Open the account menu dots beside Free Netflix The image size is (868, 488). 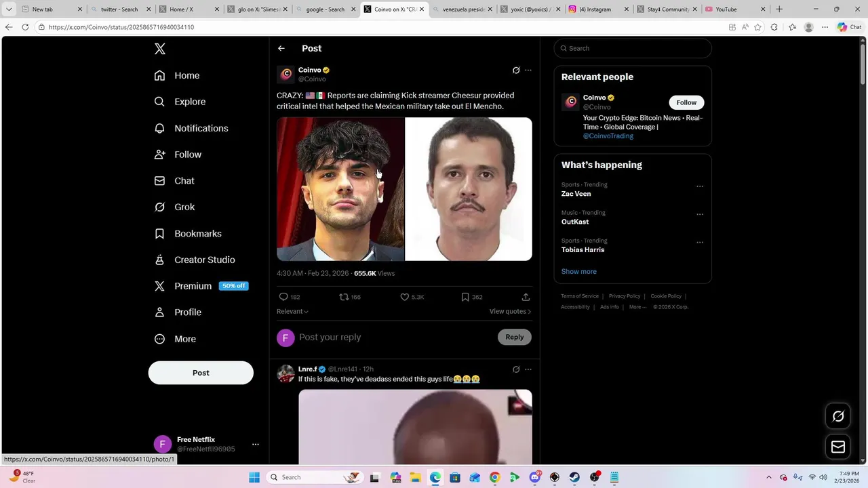pos(255,445)
